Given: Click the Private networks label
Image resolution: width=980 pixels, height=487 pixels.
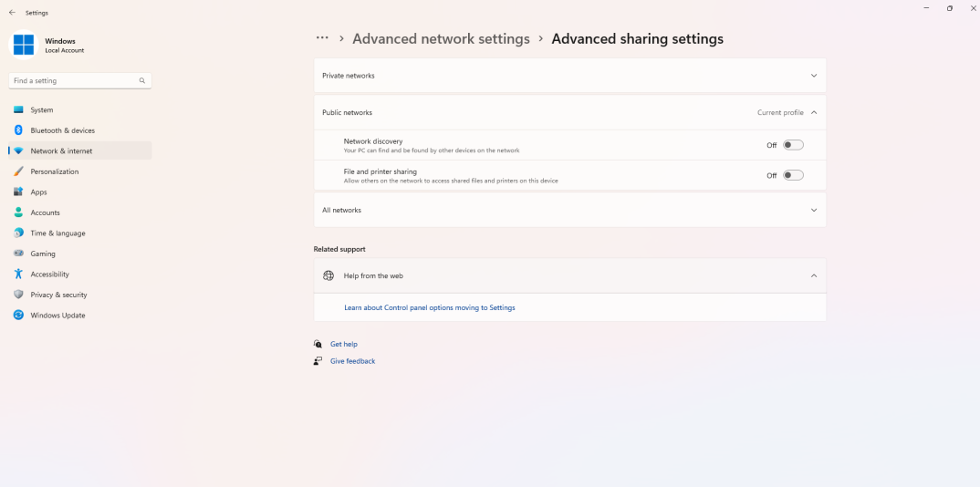Looking at the screenshot, I should [349, 76].
